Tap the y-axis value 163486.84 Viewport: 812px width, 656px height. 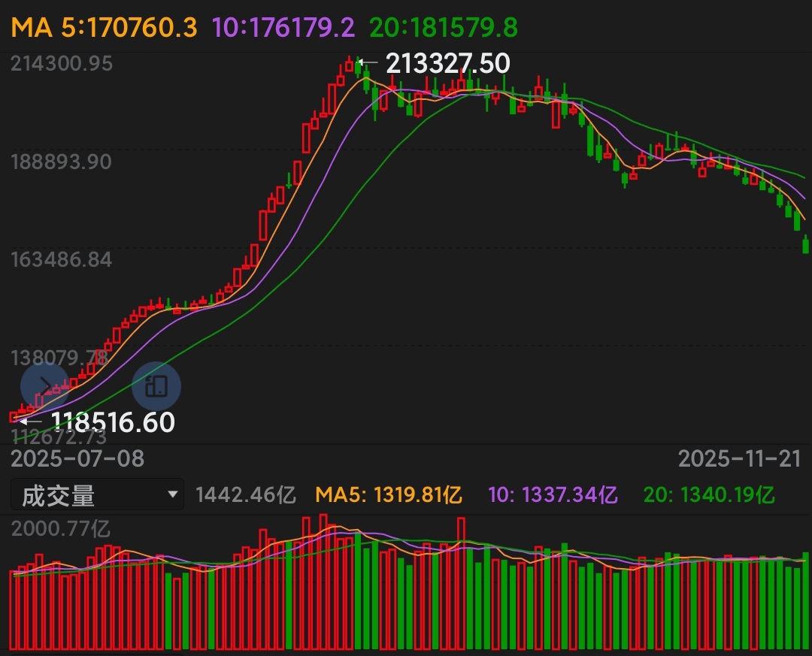61,259
